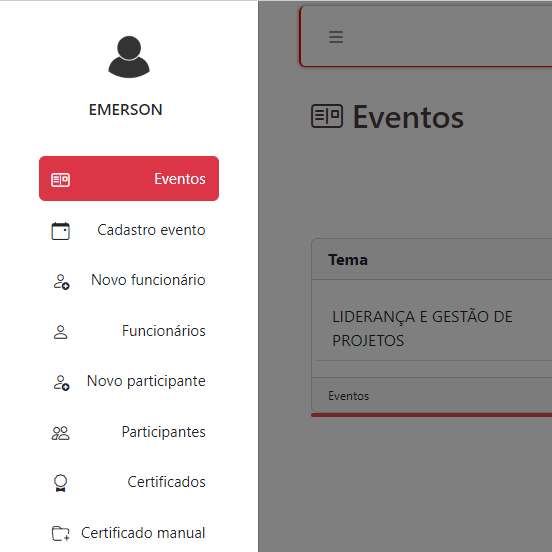Open the Eventos menu item
Image resolution: width=552 pixels, height=552 pixels.
129,178
